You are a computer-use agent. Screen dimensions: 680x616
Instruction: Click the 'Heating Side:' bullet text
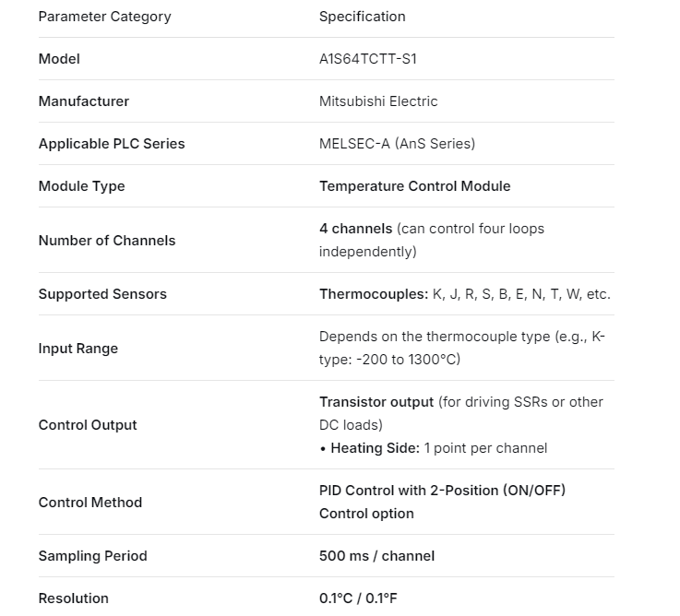pyautogui.click(x=375, y=448)
